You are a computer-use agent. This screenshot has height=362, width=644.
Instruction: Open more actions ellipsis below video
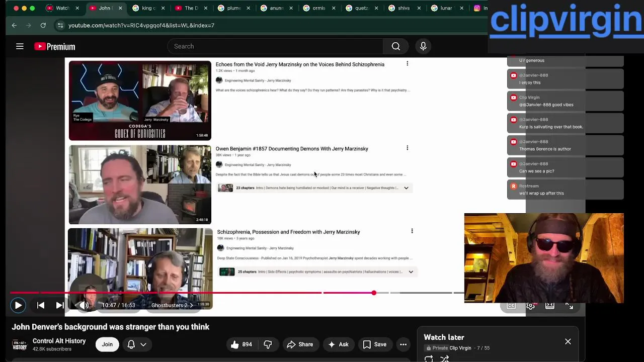pyautogui.click(x=403, y=344)
